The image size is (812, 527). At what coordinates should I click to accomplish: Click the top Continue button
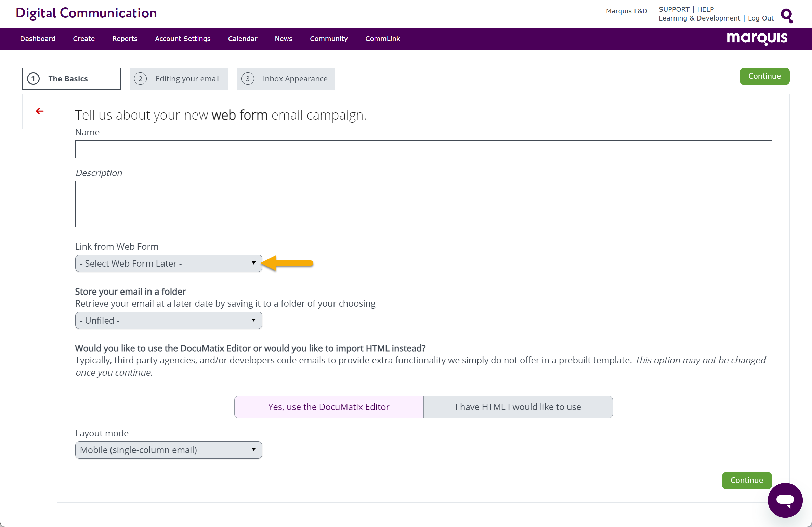(764, 76)
